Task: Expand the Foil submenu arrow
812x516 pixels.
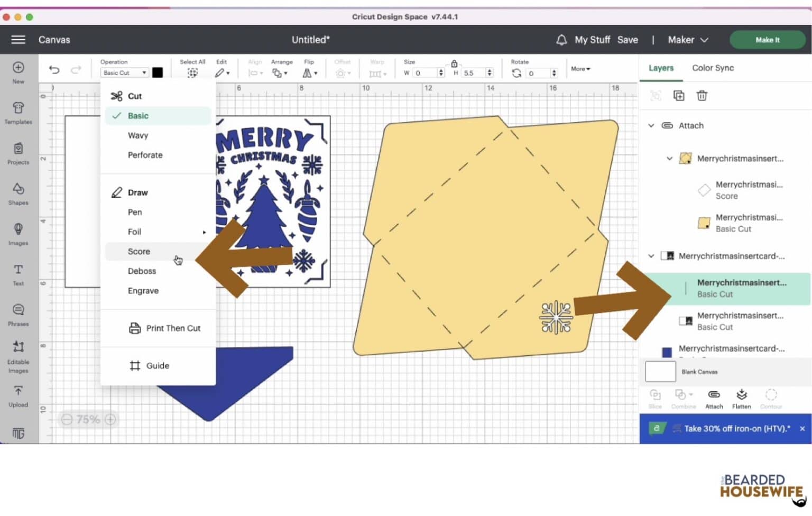Action: click(x=204, y=232)
